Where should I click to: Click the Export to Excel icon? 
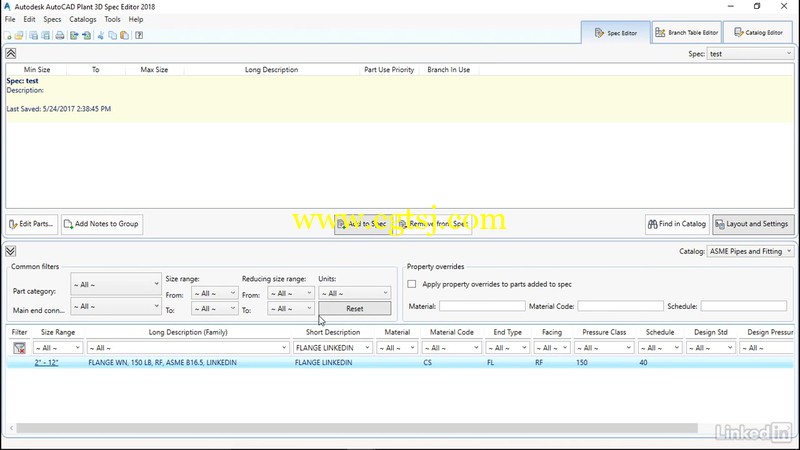(x=74, y=35)
